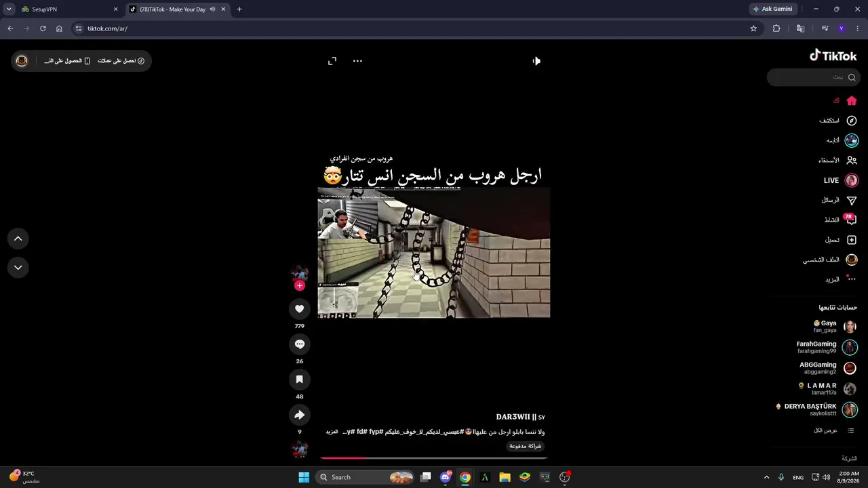Viewport: 868px width, 488px height.
Task: Reload the TikTok page
Action: coord(43,28)
